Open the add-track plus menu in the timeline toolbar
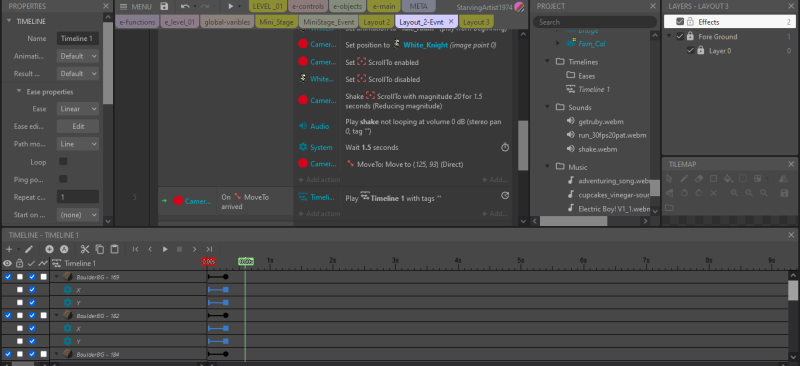800x366 pixels. tap(9, 249)
